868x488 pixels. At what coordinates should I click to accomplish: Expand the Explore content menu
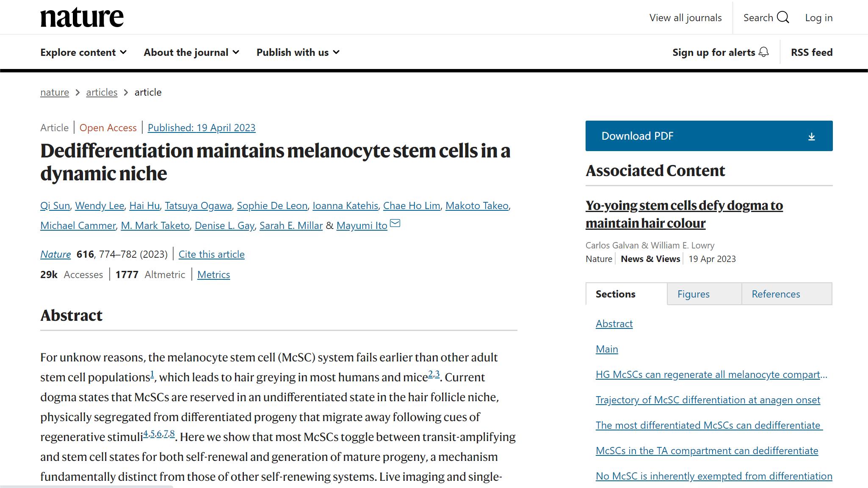[83, 52]
